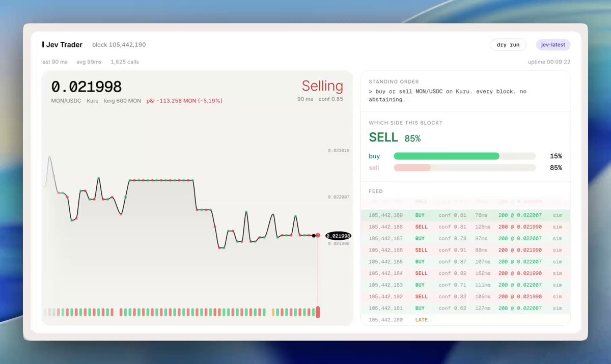Select block 105,442,183 in the feed

click(x=465, y=285)
